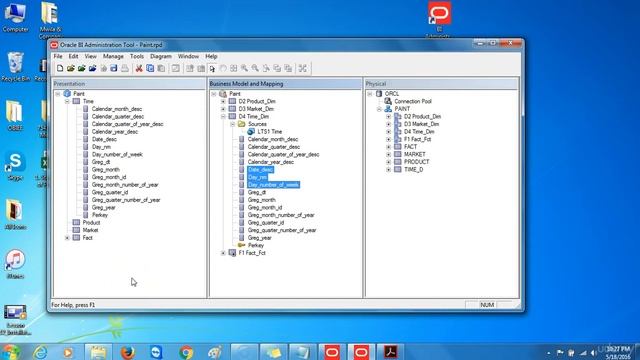Click the Windows Start button
This screenshot has width=640, height=360.
coord(11,352)
